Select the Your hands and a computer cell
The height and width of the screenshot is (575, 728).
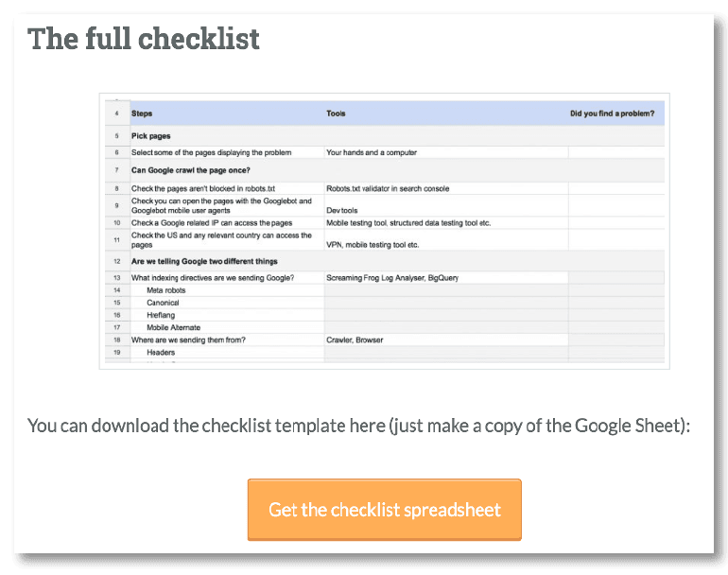[x=372, y=152]
